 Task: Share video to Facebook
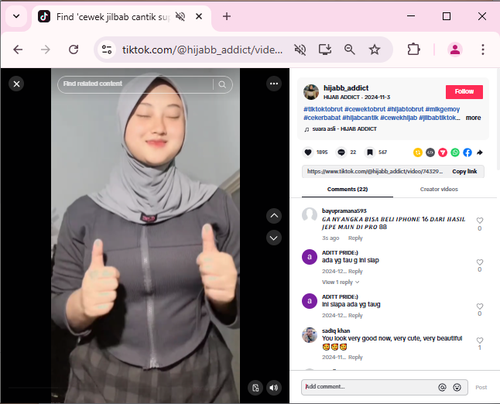click(x=467, y=152)
